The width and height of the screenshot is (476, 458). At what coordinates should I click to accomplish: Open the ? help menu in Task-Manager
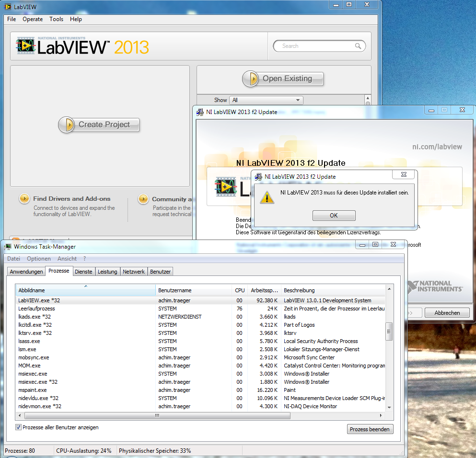(85, 259)
